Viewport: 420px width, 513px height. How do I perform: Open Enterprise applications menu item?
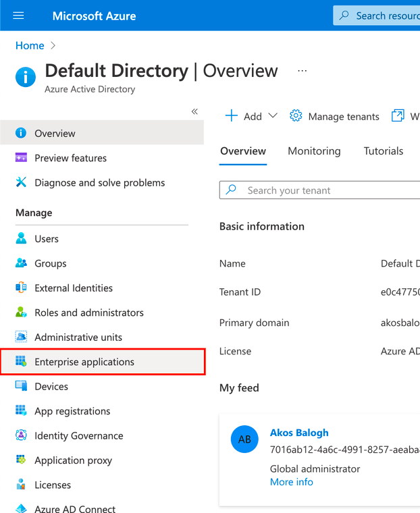click(x=103, y=362)
